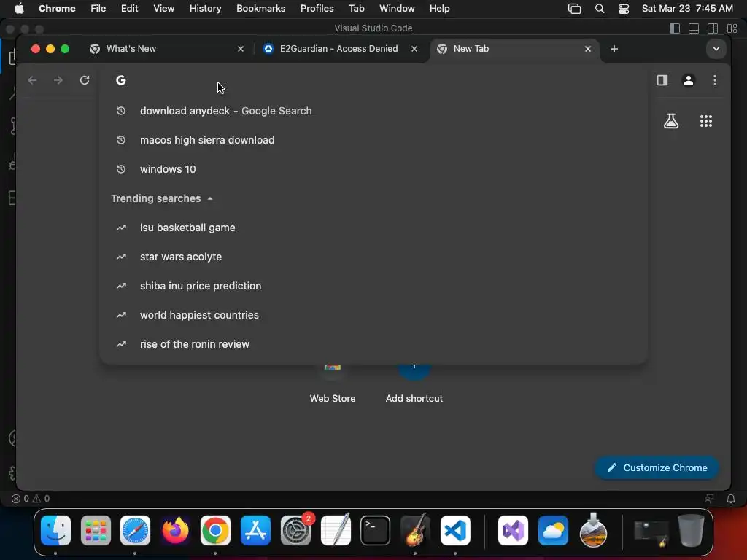Image resolution: width=747 pixels, height=560 pixels.
Task: Open the File menu
Action: (98, 9)
